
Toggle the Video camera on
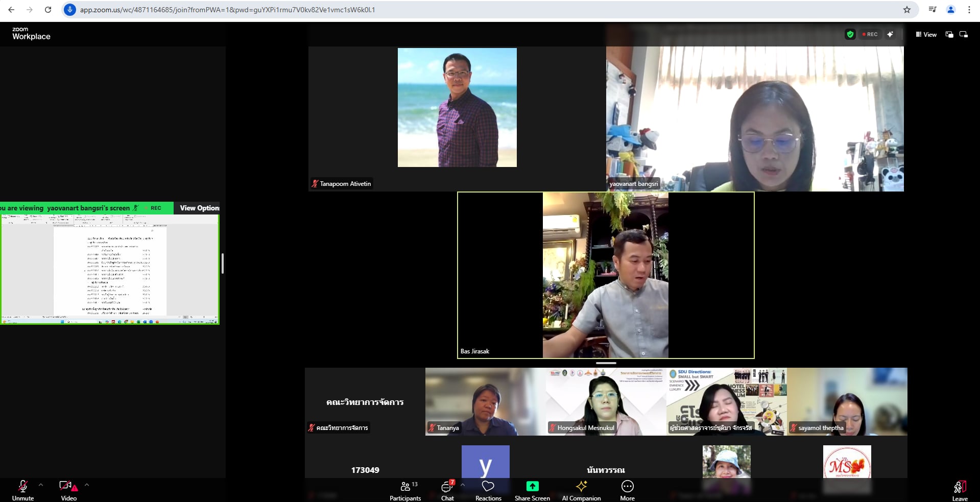(x=68, y=490)
